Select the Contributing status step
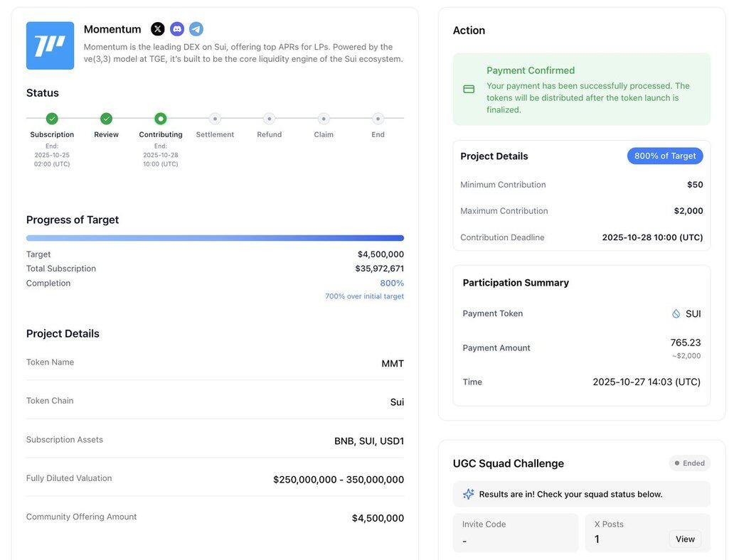This screenshot has width=734, height=560. coord(161,119)
